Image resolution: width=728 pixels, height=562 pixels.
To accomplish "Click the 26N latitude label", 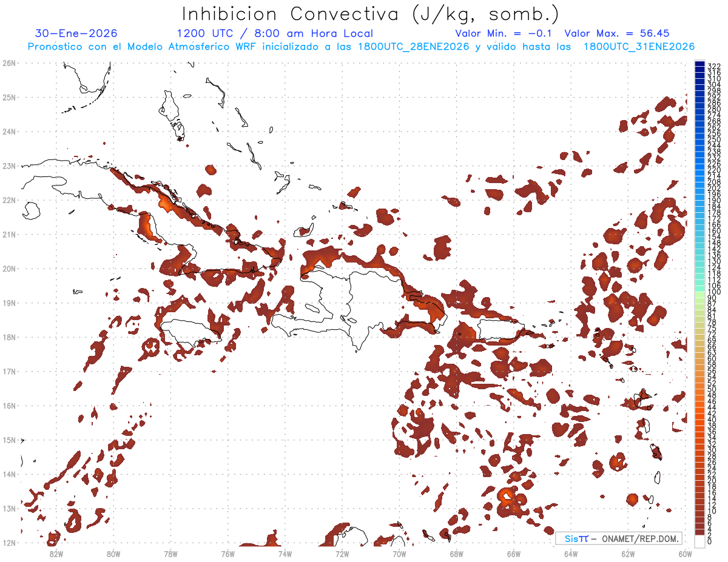I will [9, 63].
